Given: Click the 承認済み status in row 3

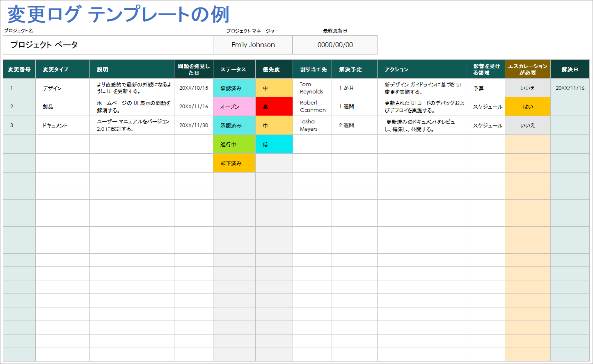Looking at the screenshot, I should point(234,125).
